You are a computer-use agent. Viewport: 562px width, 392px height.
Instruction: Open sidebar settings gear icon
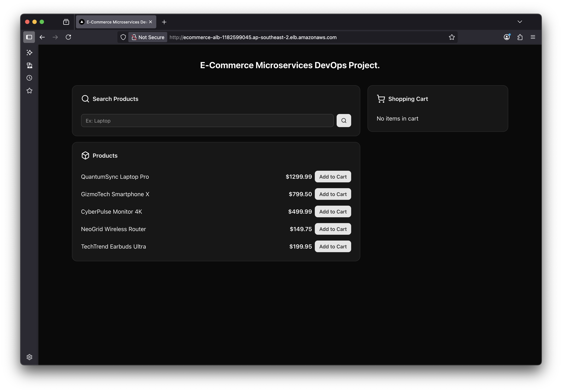coord(29,357)
